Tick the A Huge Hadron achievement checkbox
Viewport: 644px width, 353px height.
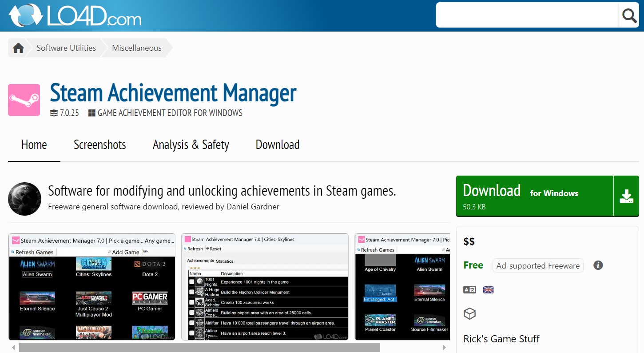[x=191, y=292]
